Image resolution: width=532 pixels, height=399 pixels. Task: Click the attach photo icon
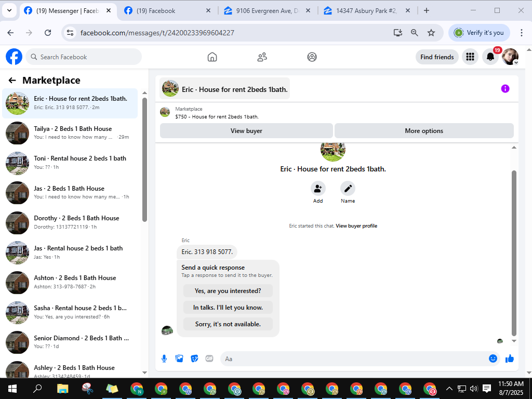pos(179,358)
